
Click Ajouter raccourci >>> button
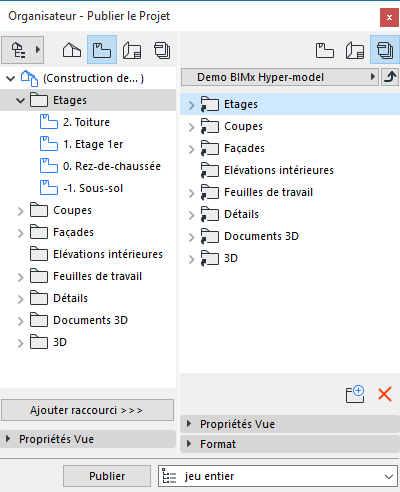88,410
